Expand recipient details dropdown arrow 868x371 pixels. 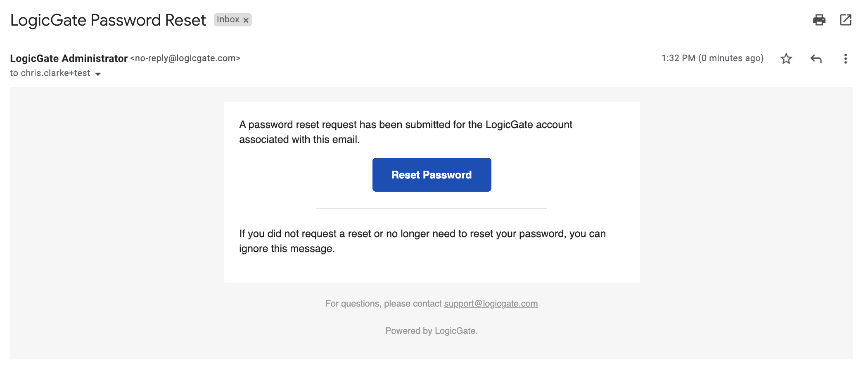coord(98,74)
